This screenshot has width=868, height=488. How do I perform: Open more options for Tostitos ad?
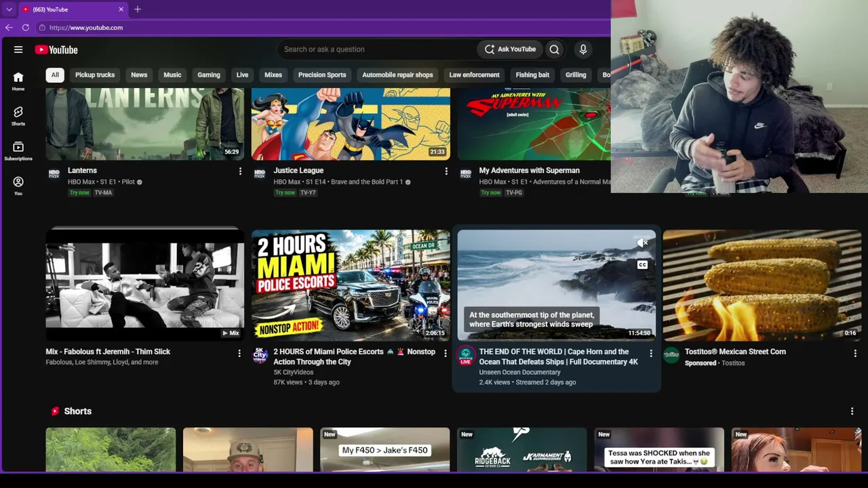point(855,353)
